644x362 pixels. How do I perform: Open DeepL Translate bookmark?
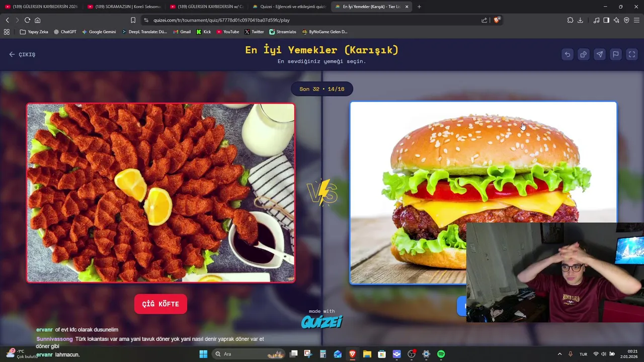pyautogui.click(x=144, y=32)
